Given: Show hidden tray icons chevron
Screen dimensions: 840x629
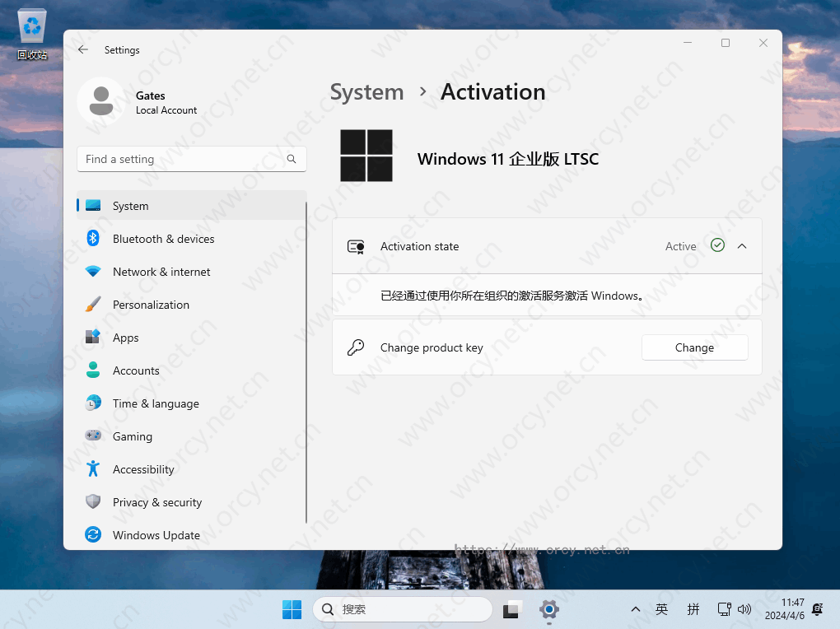Looking at the screenshot, I should click(x=636, y=609).
